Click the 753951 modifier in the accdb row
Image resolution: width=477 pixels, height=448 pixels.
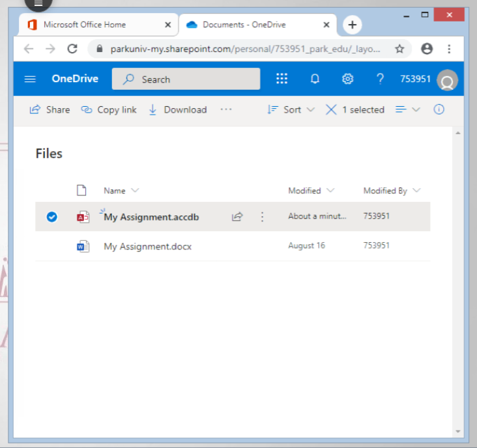[376, 216]
